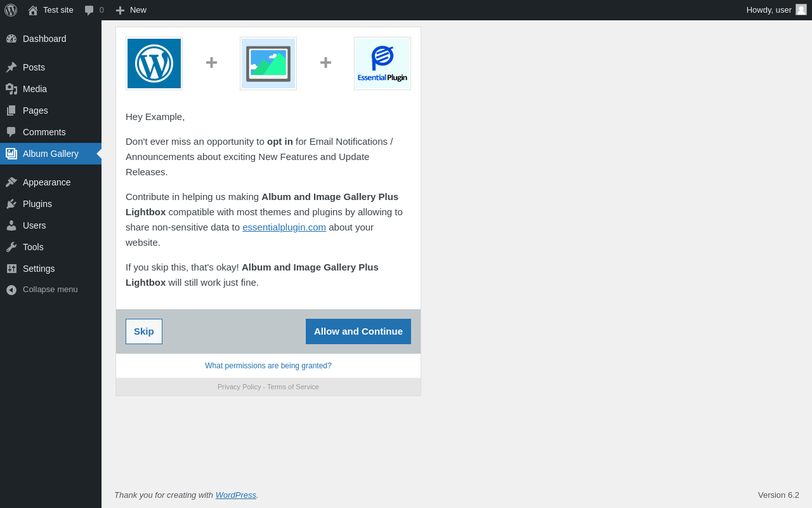Click the "Hey Example," greeting text
Image resolution: width=812 pixels, height=508 pixels.
click(x=155, y=117)
